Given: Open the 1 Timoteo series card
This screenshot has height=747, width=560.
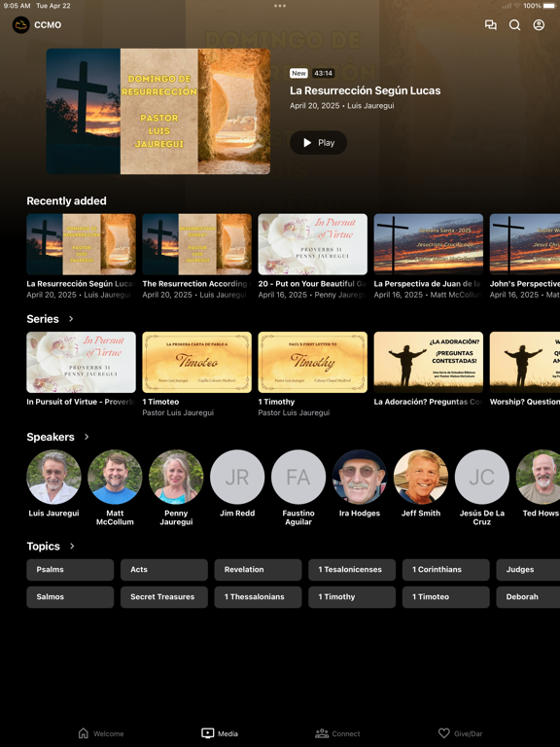Looking at the screenshot, I should pos(196,362).
